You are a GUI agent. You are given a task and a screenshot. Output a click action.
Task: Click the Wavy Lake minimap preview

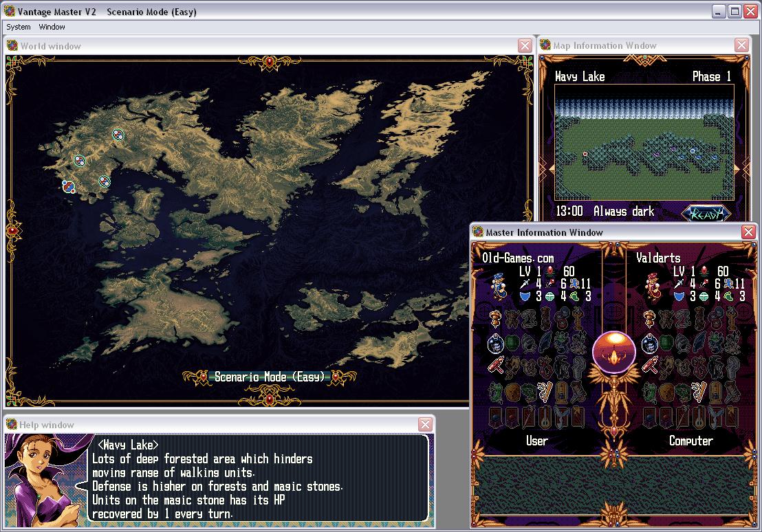644,142
